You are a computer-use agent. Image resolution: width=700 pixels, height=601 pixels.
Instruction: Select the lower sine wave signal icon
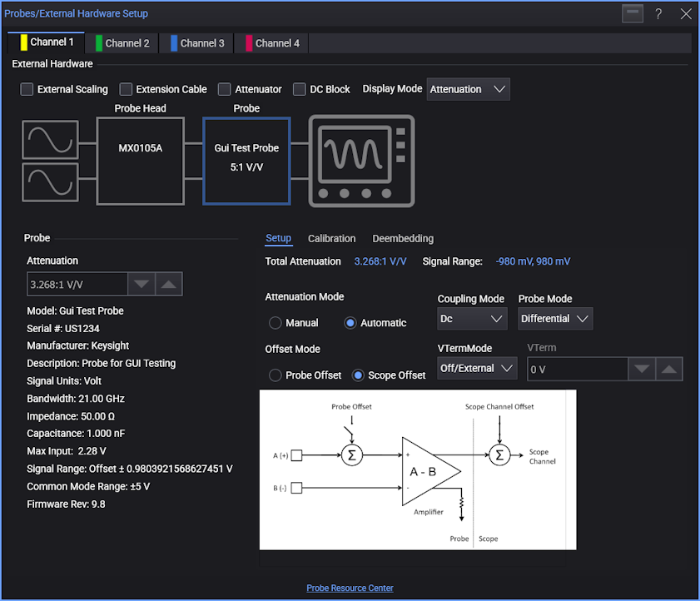click(50, 182)
